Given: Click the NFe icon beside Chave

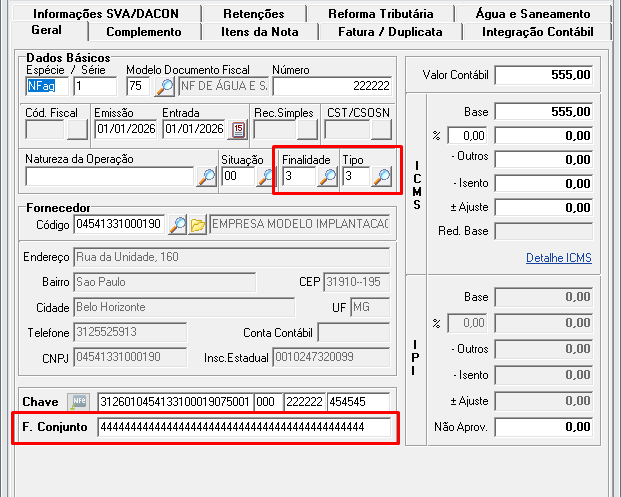Looking at the screenshot, I should [78, 402].
